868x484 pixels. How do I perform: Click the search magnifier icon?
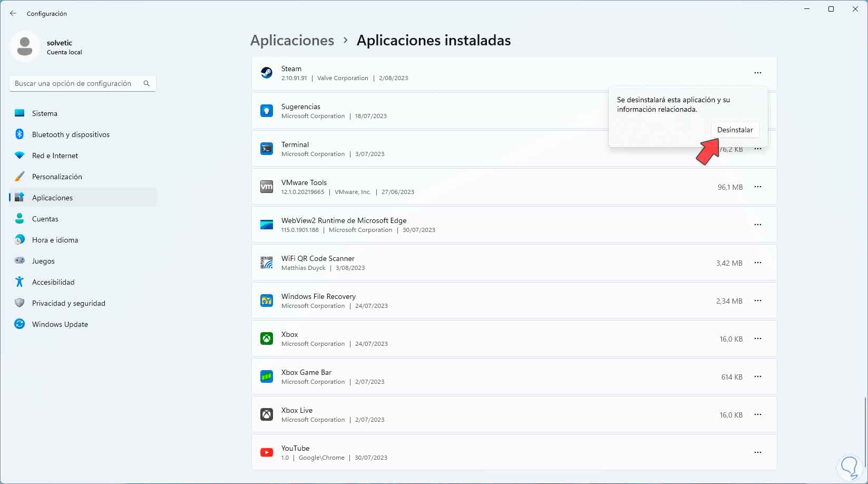click(147, 83)
